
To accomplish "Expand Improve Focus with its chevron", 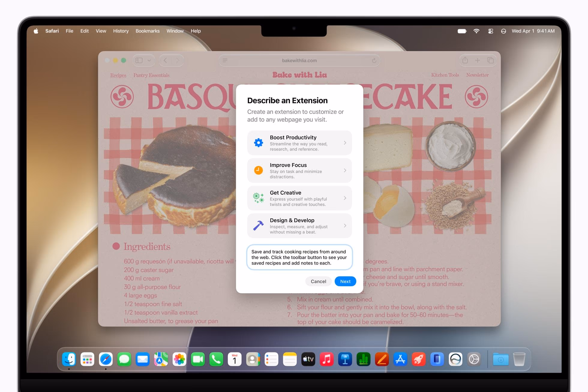I will tap(345, 170).
